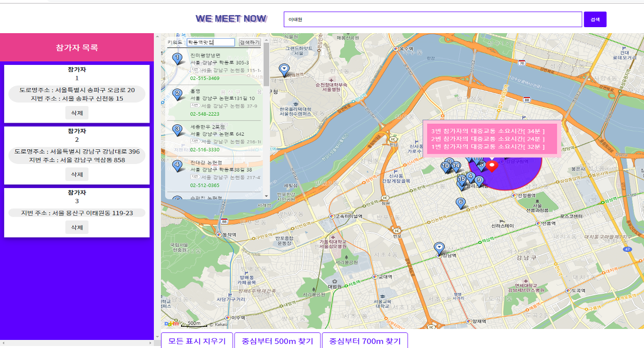This screenshot has height=348, width=644.
Task: Click the 교대역 station icon on the map
Action: point(374,277)
